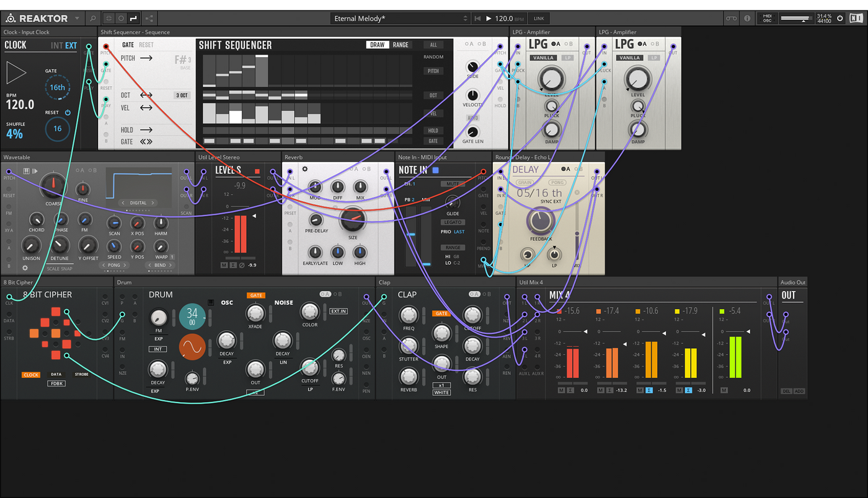Open the x1 multiplier dropdown in Clap
Screen dimensions: 868x498
tap(441, 385)
